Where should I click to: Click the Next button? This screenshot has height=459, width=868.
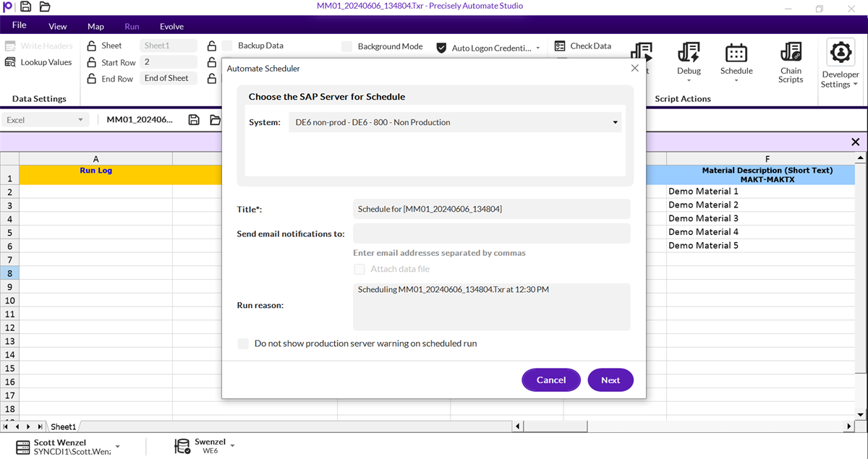[610, 380]
